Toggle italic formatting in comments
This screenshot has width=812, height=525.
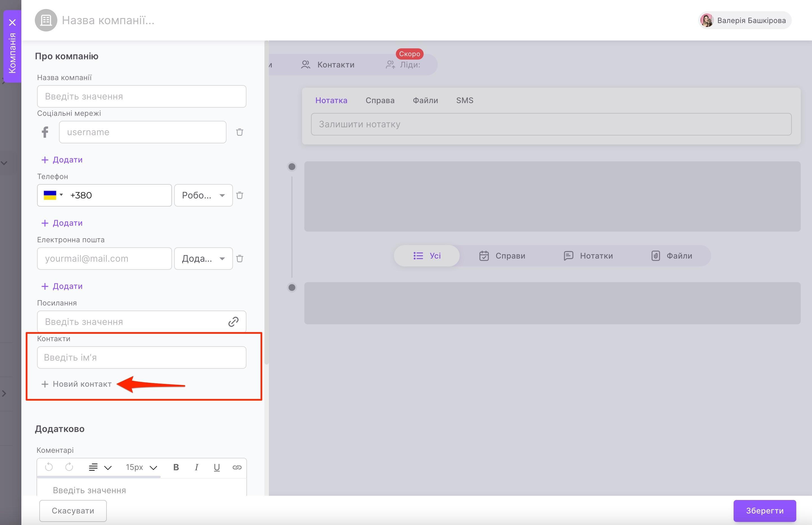196,467
